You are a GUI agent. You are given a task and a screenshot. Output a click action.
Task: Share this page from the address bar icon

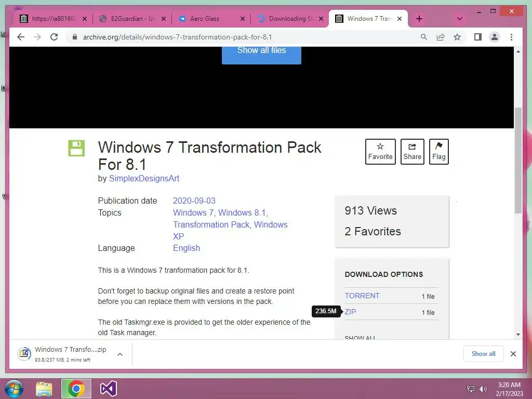click(x=441, y=37)
